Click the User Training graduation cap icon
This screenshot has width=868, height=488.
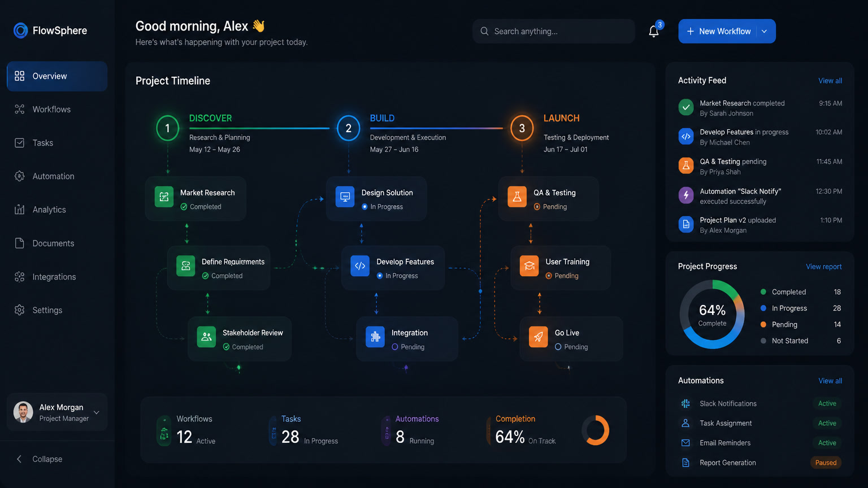pos(530,266)
